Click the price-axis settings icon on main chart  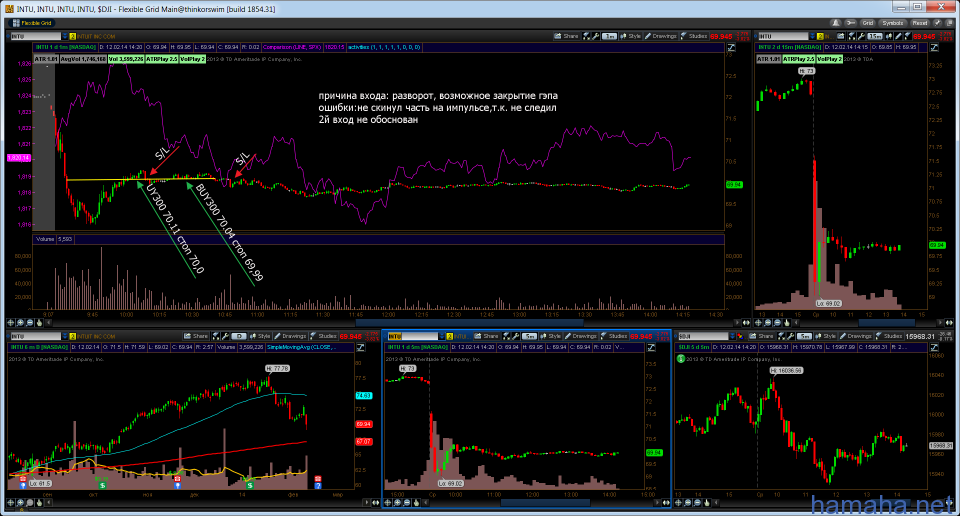coord(731,47)
